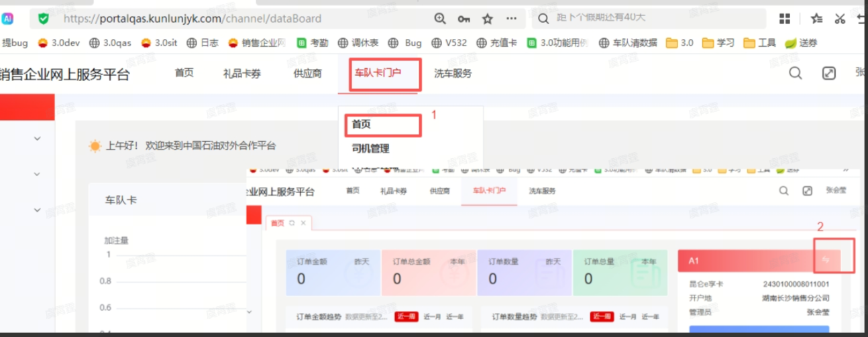
Task: Bookmark this page with the star icon
Action: tap(488, 18)
